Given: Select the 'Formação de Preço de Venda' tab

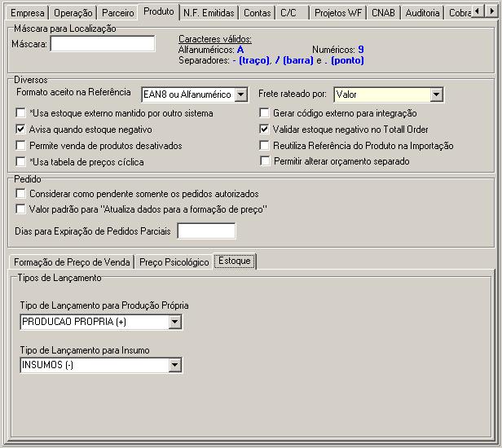Looking at the screenshot, I should click(x=72, y=262).
